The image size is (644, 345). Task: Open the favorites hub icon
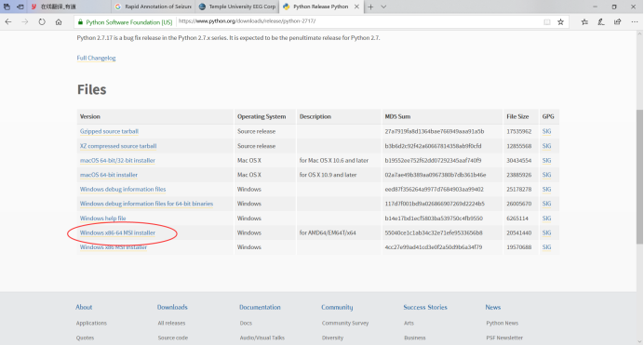[x=584, y=22]
